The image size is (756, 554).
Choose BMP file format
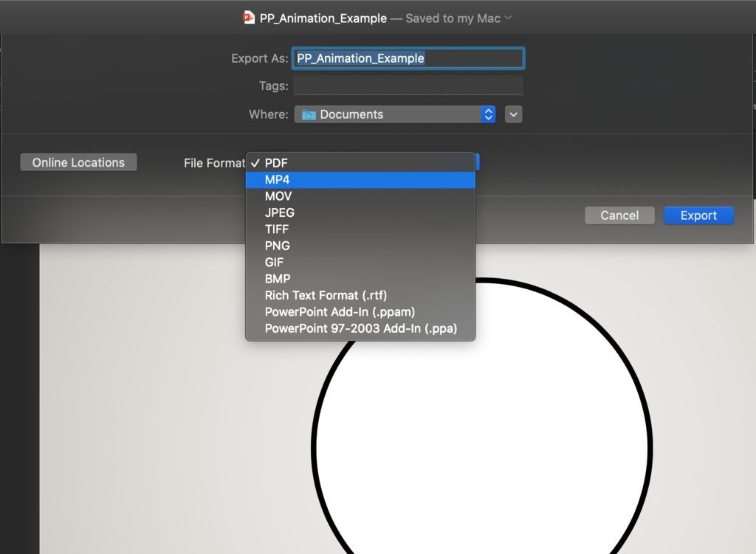point(360,278)
